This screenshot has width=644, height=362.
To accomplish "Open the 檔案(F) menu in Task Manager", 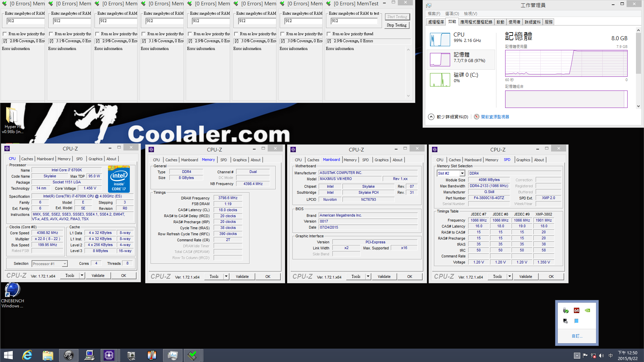I will 434,14.
